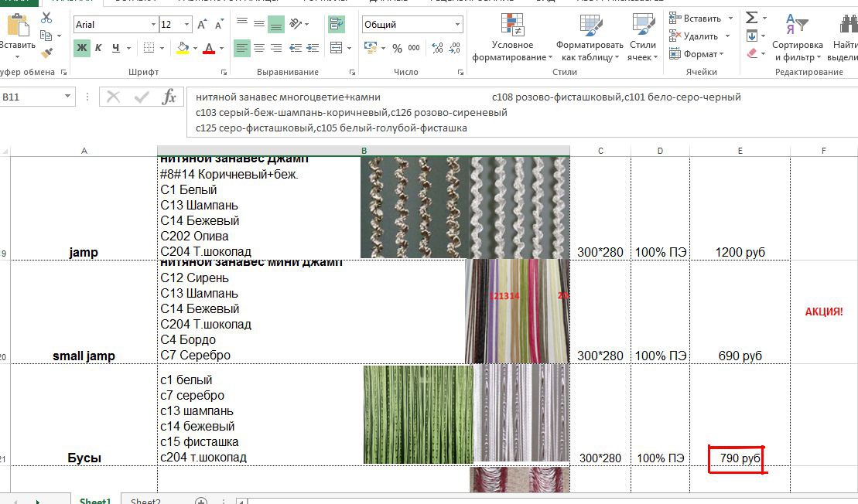Activate the Format Painter brush
Viewport: 858px width, 504px height.
46,53
